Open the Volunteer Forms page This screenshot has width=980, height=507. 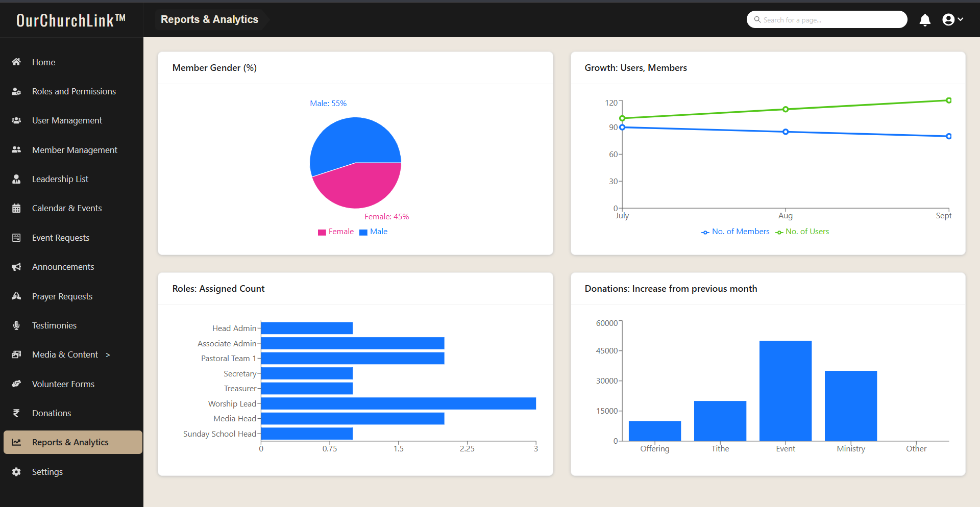point(63,384)
